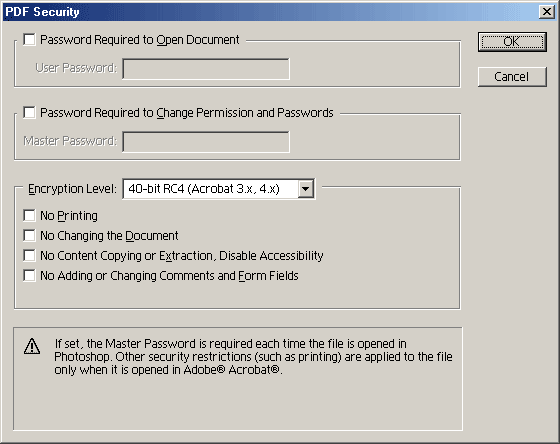560x444 pixels.
Task: Click the Encryption Level label
Action: (72, 189)
